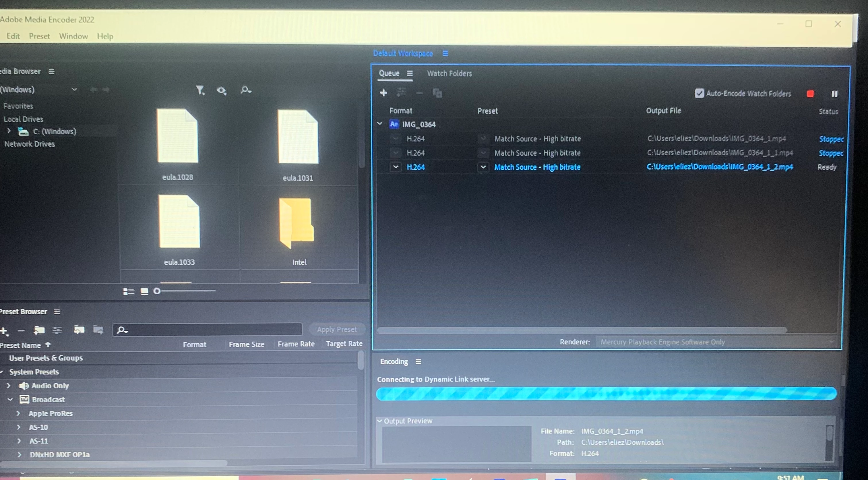Click the filter funnel icon in Media Browser

200,90
